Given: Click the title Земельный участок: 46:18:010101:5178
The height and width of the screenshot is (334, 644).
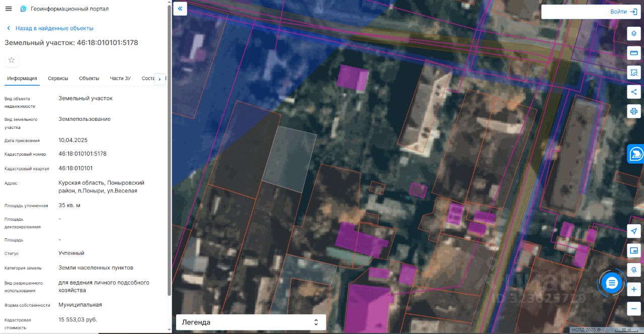Looking at the screenshot, I should click(71, 43).
